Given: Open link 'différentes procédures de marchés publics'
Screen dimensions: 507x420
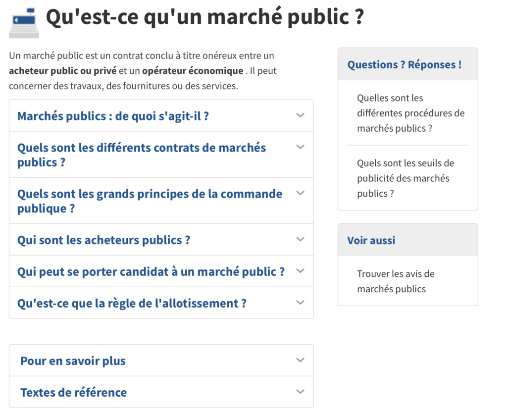Looking at the screenshot, I should pos(410,113).
